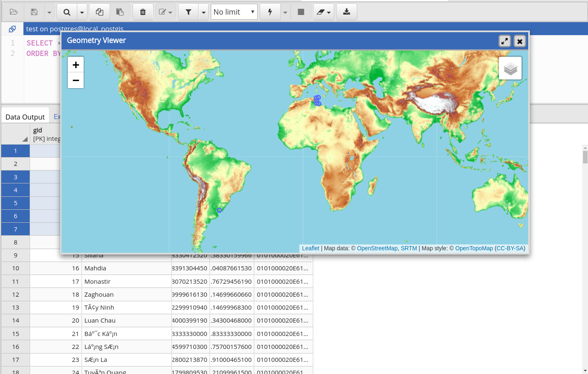Screen dimensions: 588x374
Task: Expand the Filter options dropdown arrow
Action: pos(204,12)
